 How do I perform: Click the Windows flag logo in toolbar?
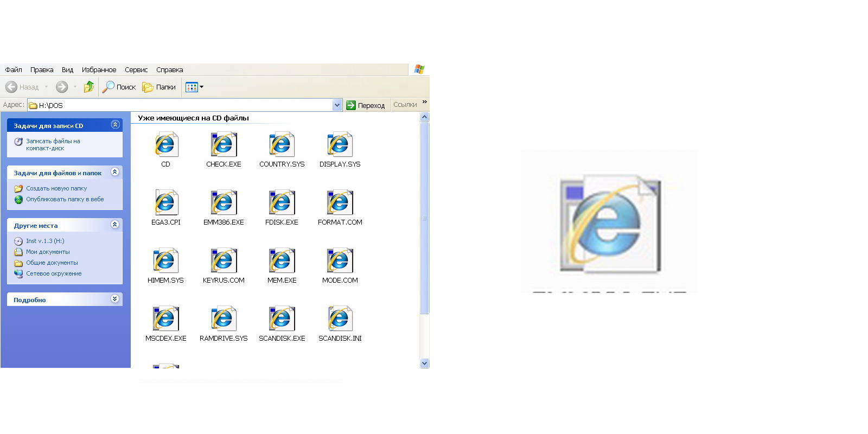tap(419, 69)
